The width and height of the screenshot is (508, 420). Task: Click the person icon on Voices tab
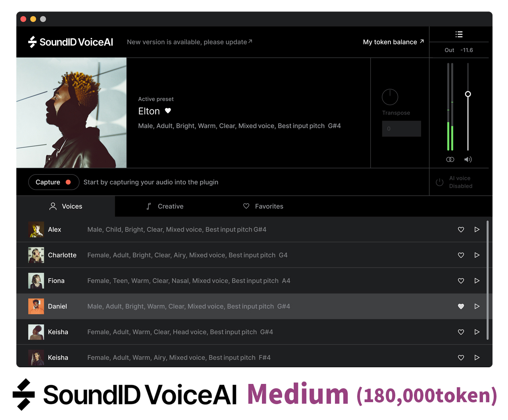coord(53,206)
